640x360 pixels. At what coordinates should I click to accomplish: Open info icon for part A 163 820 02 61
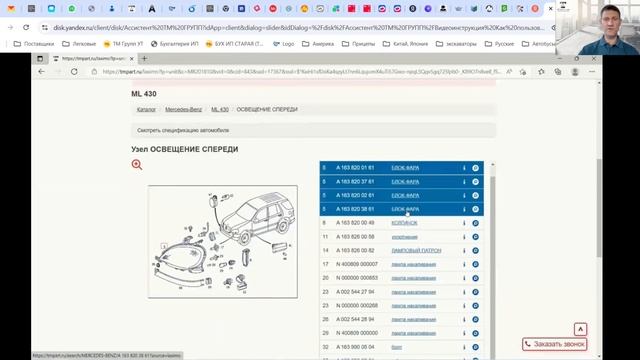464,196
